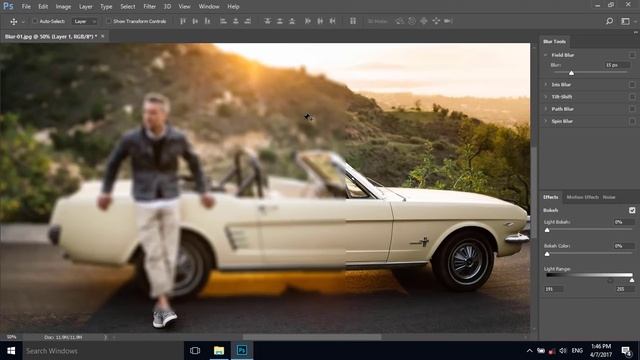
Task: Open the Image menu
Action: pyautogui.click(x=63, y=7)
